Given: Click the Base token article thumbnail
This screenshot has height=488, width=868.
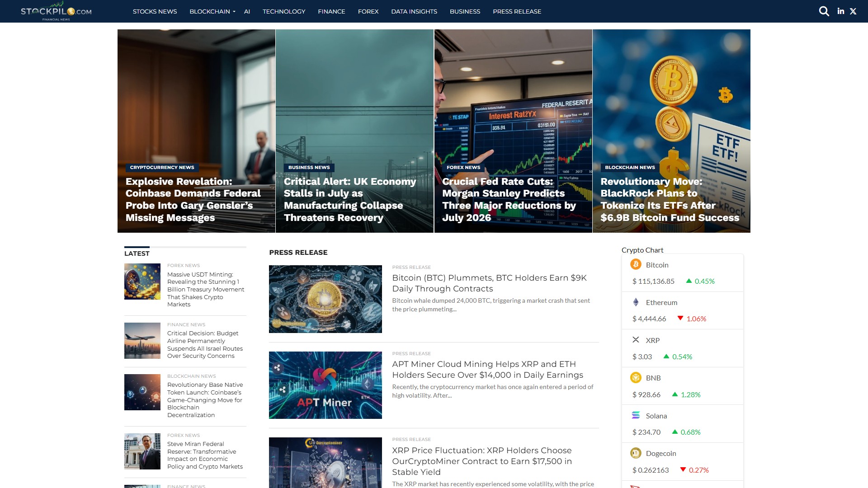Looking at the screenshot, I should 142,392.
